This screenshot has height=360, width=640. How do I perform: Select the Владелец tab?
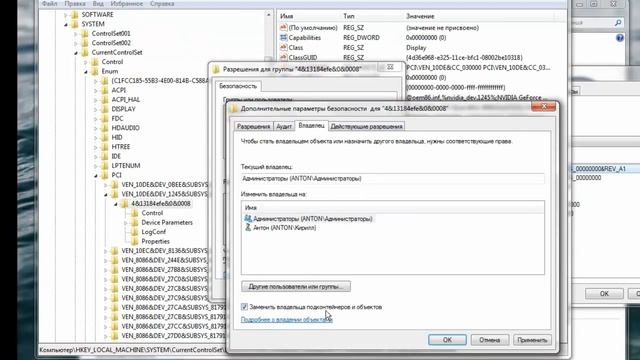coord(311,125)
